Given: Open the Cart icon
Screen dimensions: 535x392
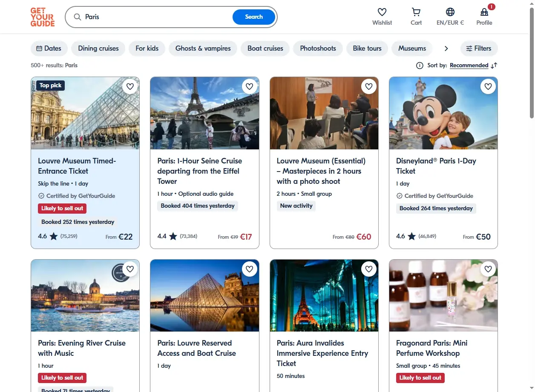Looking at the screenshot, I should (416, 12).
